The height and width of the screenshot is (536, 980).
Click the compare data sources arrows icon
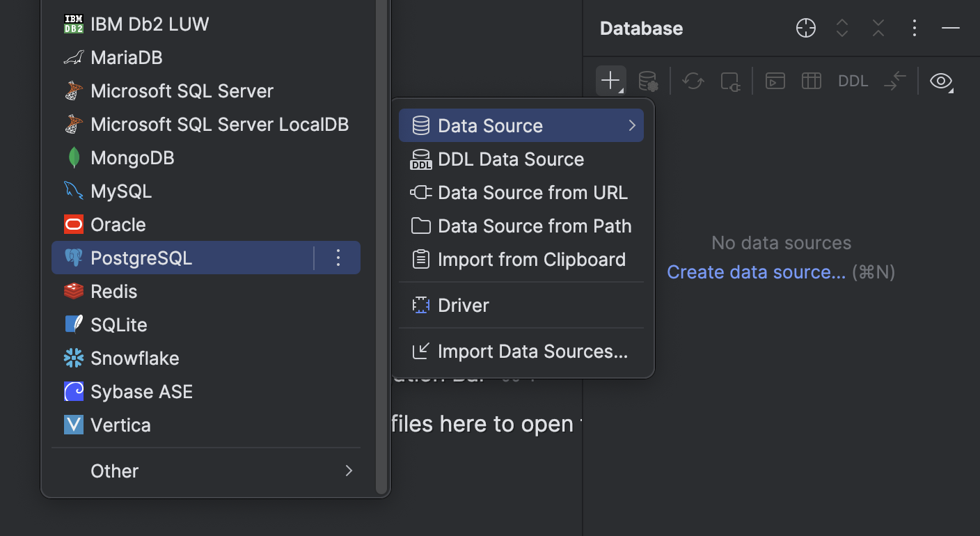click(x=895, y=81)
